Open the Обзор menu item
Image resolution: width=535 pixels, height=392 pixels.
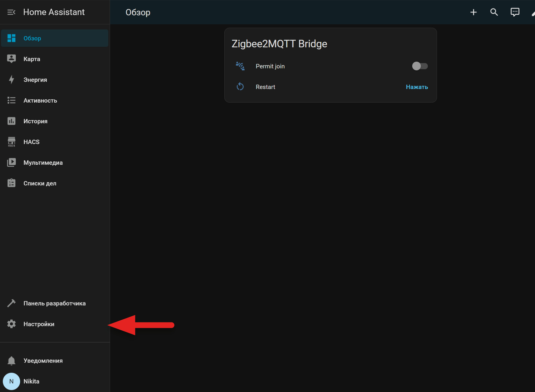tap(55, 38)
